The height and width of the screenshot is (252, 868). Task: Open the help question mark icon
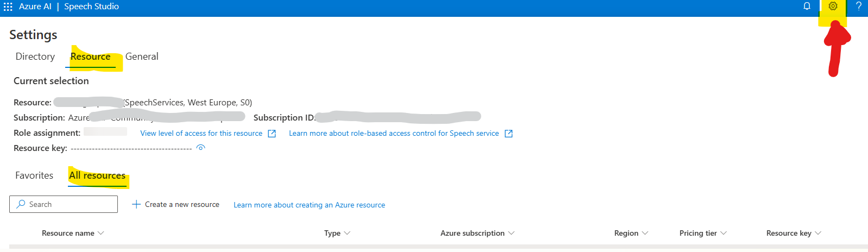[x=859, y=6]
